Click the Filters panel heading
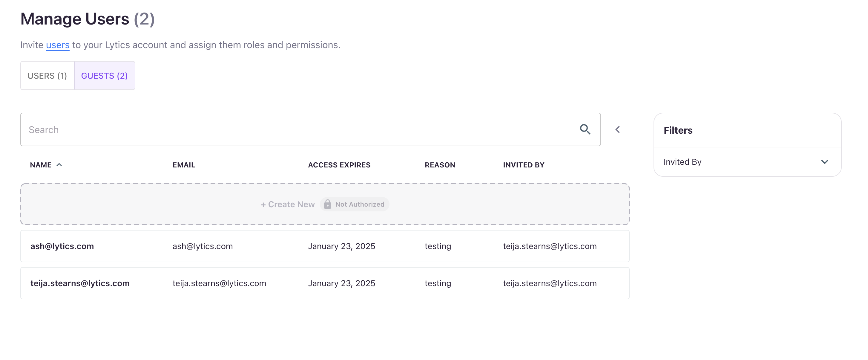The width and height of the screenshot is (868, 360). pos(678,130)
